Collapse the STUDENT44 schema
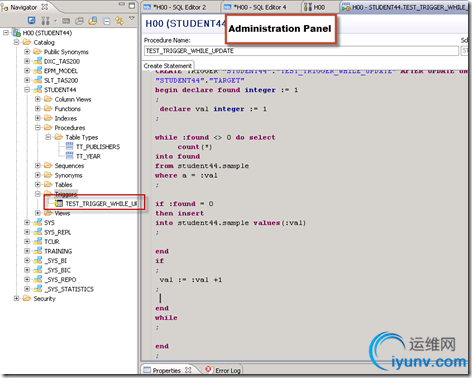 click(x=27, y=90)
